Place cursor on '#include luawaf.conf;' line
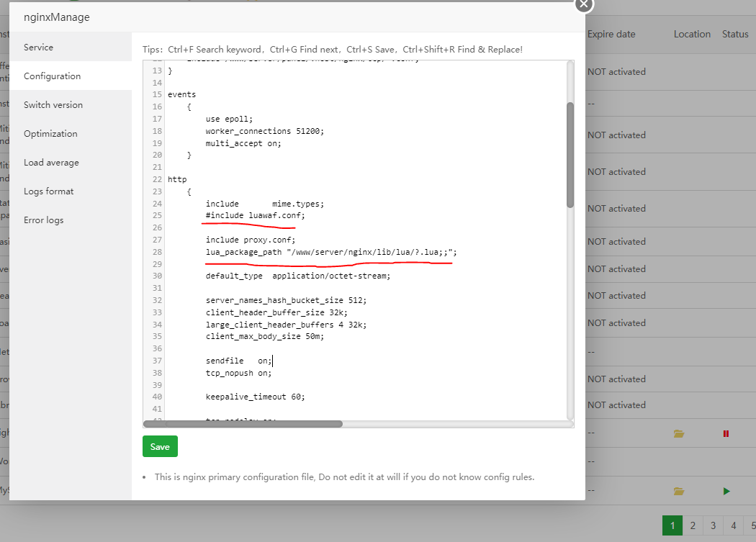Viewport: 756px width, 542px height. pos(256,215)
